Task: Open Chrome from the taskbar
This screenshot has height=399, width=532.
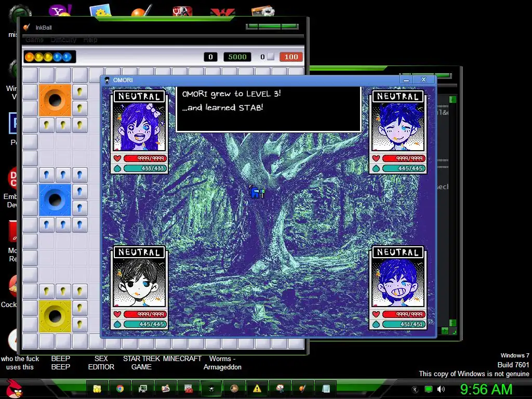Action: click(x=120, y=389)
